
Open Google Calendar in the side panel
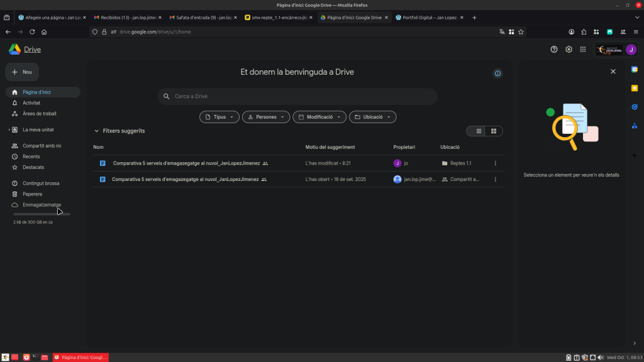click(x=635, y=69)
